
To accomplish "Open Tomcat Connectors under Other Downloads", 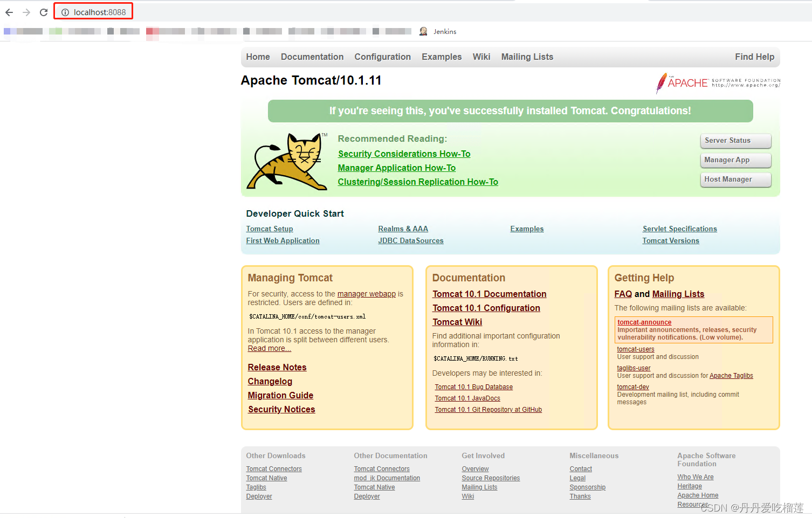I will click(x=274, y=469).
